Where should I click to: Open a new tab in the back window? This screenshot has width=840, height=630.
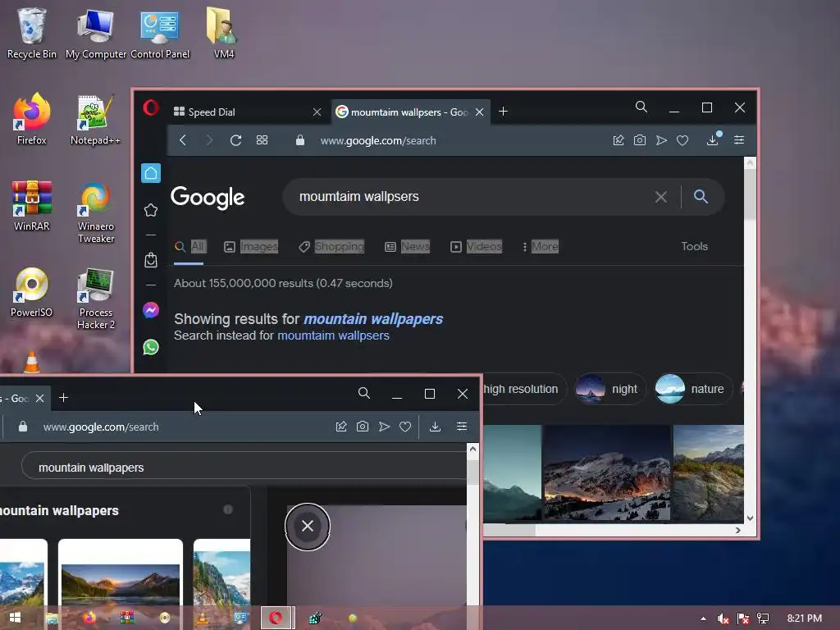[503, 112]
